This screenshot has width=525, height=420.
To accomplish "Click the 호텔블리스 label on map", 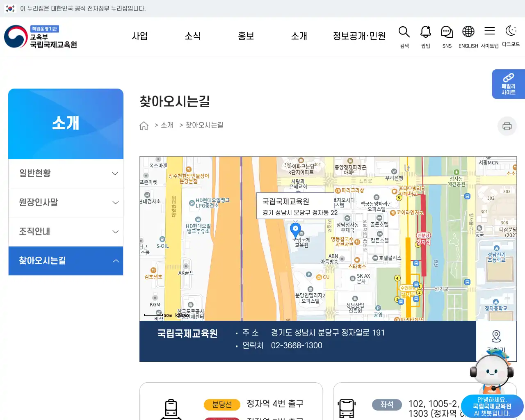I will (390, 258).
